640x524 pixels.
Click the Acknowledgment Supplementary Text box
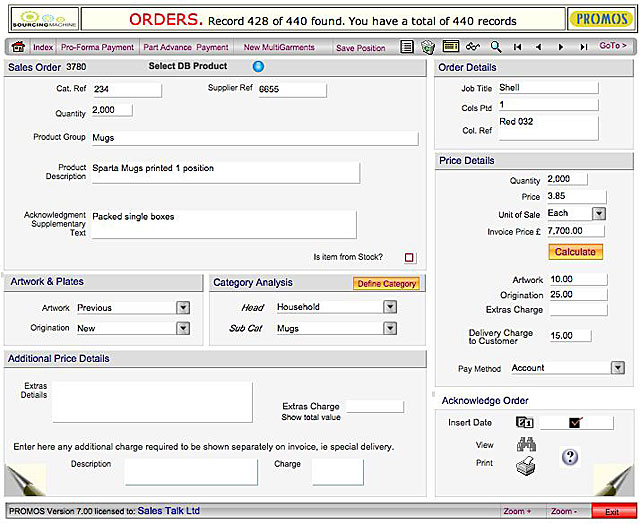pos(224,224)
